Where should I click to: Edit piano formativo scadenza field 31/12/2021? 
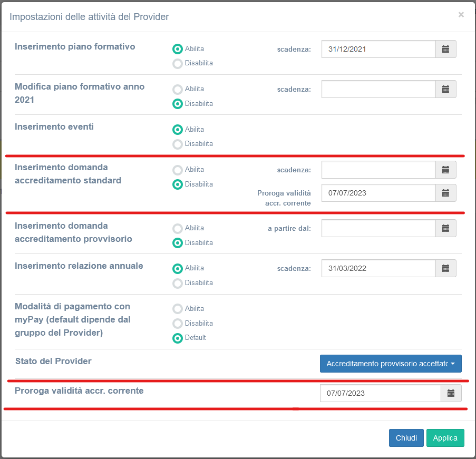tap(378, 49)
